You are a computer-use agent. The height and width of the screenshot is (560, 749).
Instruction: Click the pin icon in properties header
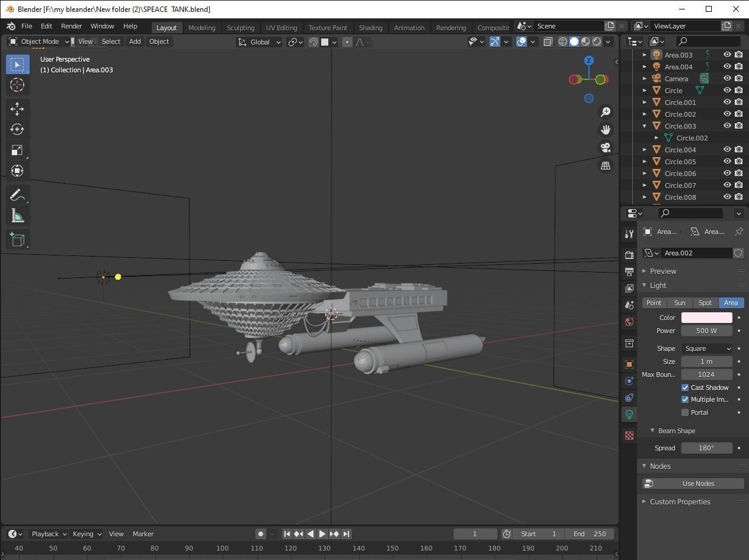pos(738,232)
